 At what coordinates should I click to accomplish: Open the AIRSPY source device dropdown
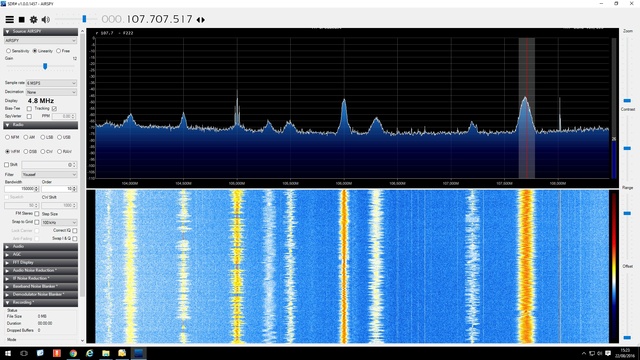pos(40,40)
